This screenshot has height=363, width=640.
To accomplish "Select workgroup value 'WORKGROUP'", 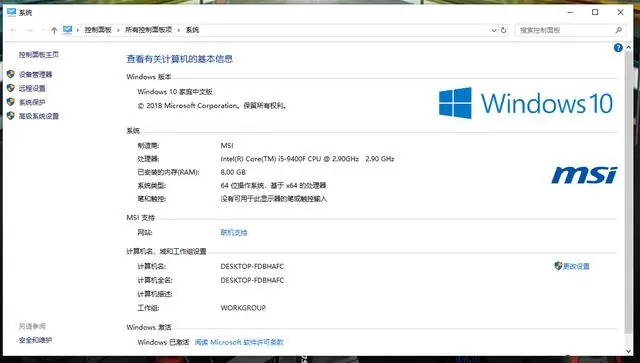I will (x=243, y=308).
